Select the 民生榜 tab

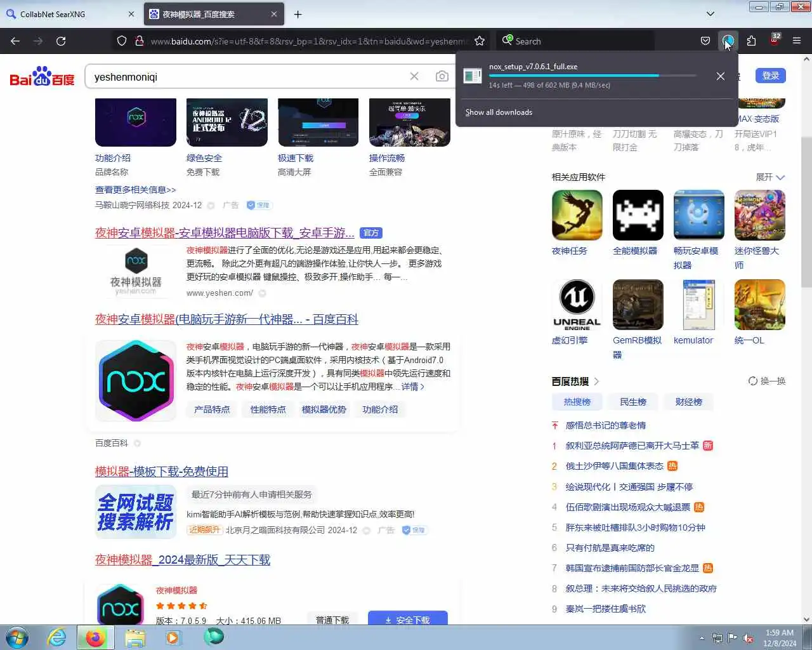pos(633,402)
